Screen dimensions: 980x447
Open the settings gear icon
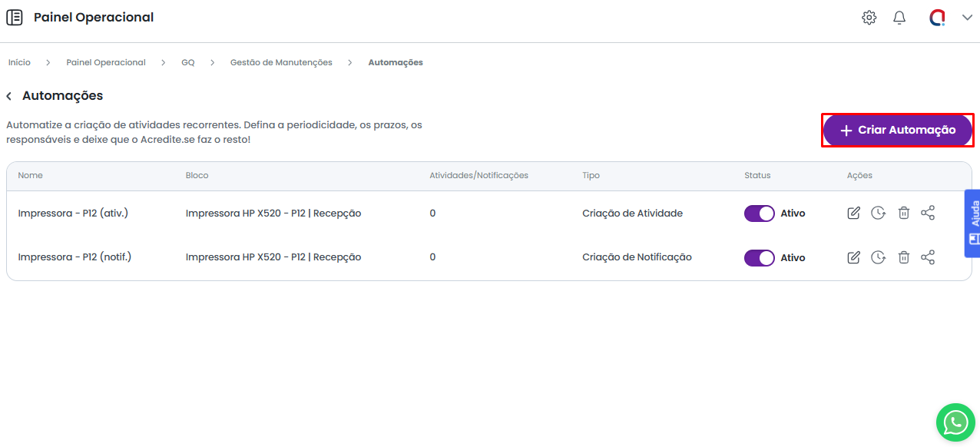(x=869, y=18)
